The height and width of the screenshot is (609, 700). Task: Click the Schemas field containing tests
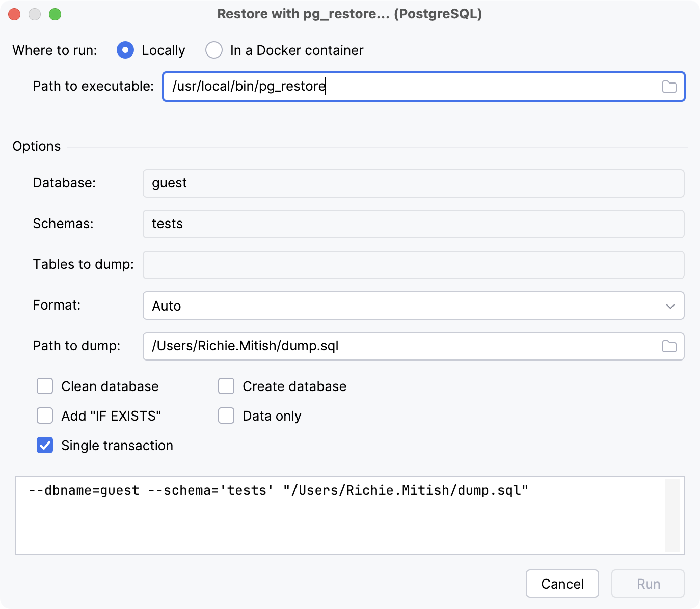413,224
